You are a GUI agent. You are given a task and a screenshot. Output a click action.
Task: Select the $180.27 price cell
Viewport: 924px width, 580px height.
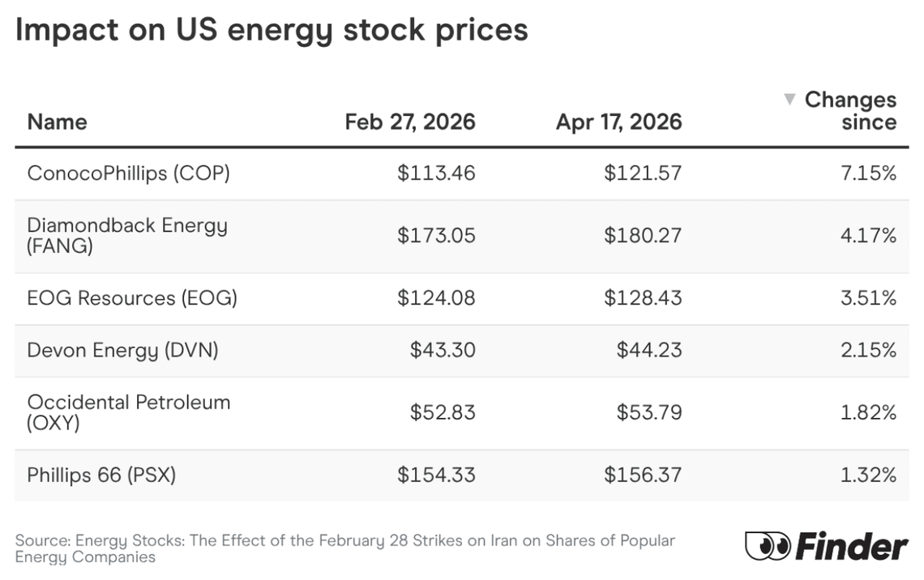point(643,235)
